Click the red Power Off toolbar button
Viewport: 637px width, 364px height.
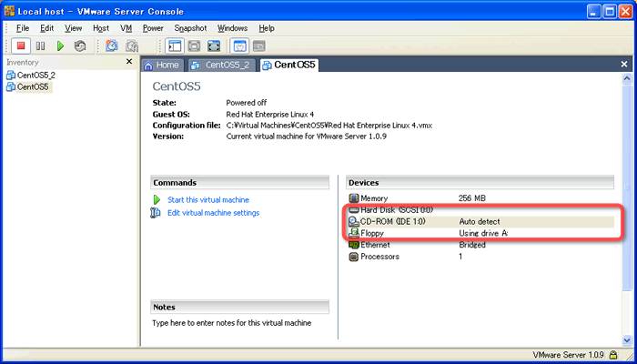click(x=21, y=45)
